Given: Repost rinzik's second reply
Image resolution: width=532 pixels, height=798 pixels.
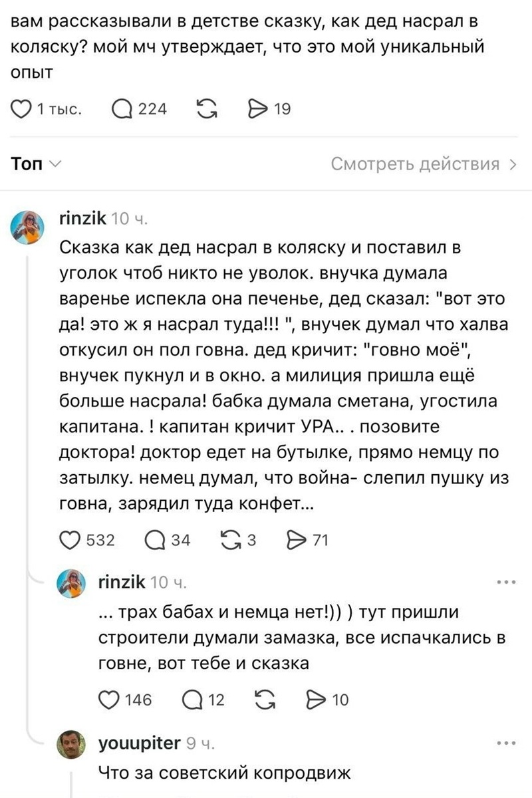Looking at the screenshot, I should click(267, 700).
